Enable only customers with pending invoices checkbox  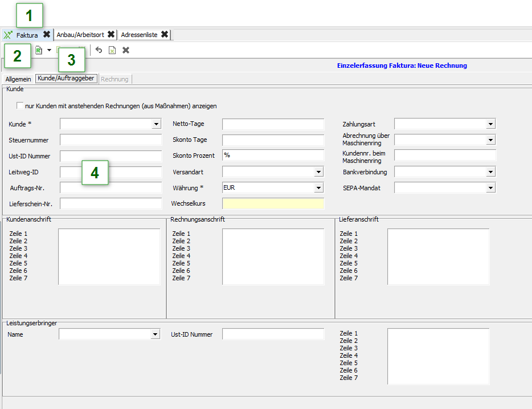[x=21, y=106]
